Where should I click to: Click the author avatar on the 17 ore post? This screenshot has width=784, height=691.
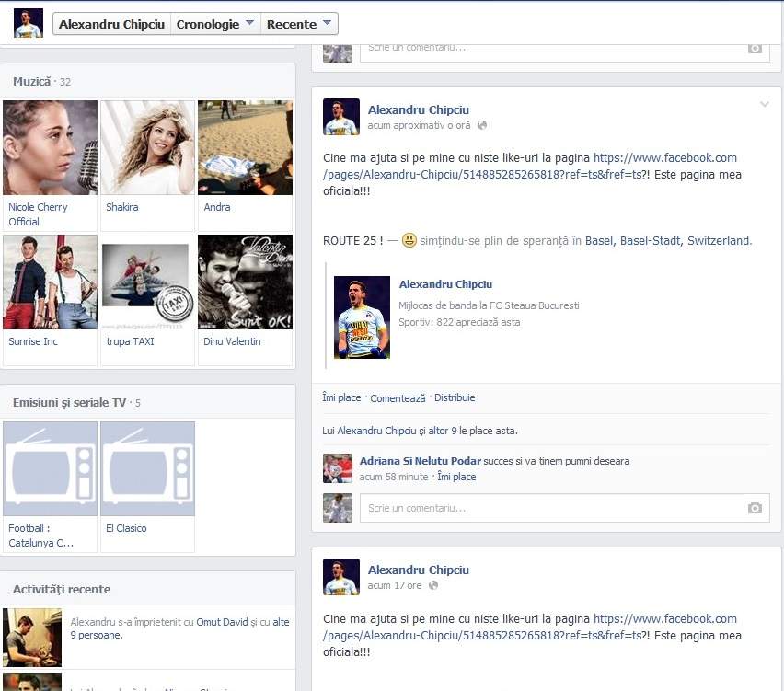pos(341,577)
